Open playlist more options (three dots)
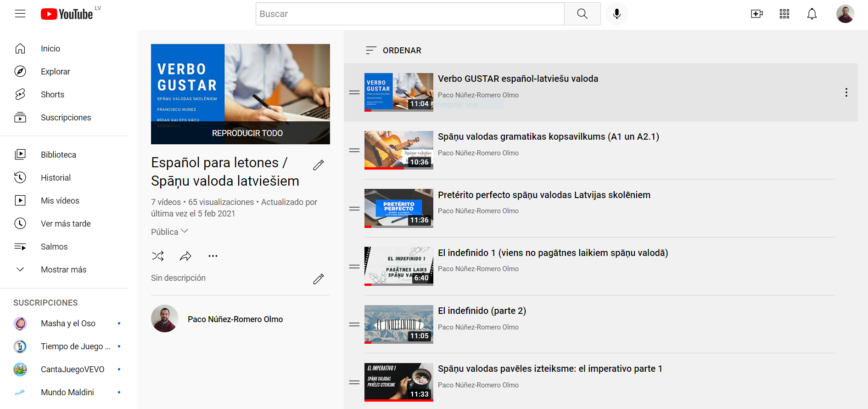Viewport: 868px width, 409px height. click(x=213, y=256)
